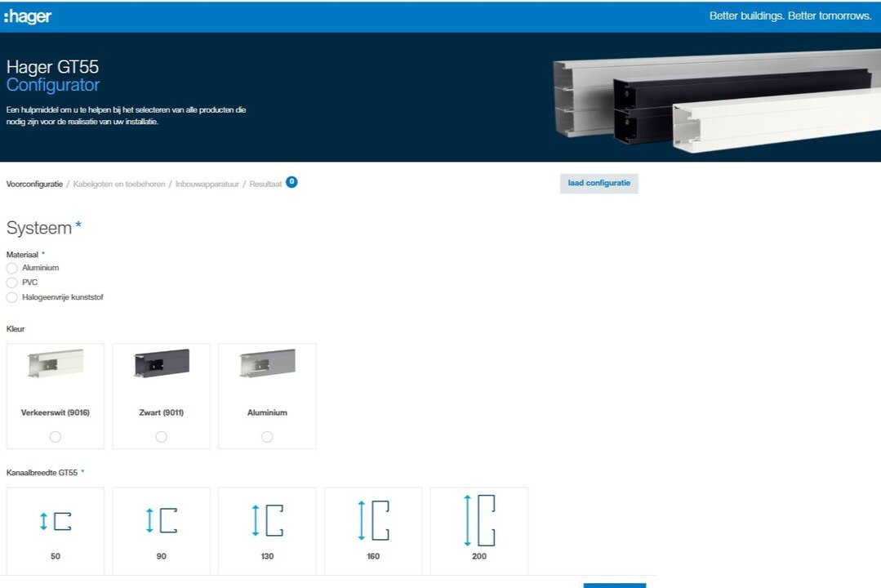This screenshot has width=881, height=588.
Task: Click the trunking banner image
Action: (716, 100)
